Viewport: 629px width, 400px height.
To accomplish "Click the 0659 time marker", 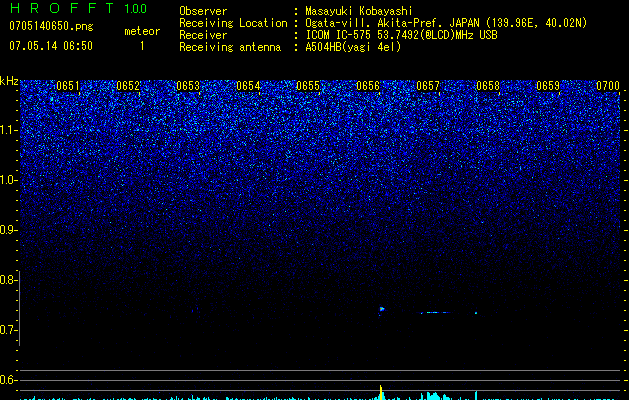I will pyautogui.click(x=548, y=86).
